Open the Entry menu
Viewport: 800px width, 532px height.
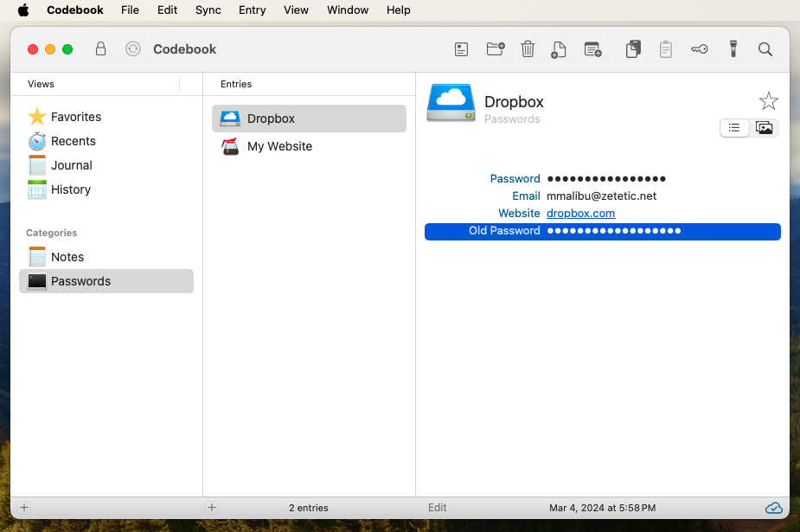(252, 10)
